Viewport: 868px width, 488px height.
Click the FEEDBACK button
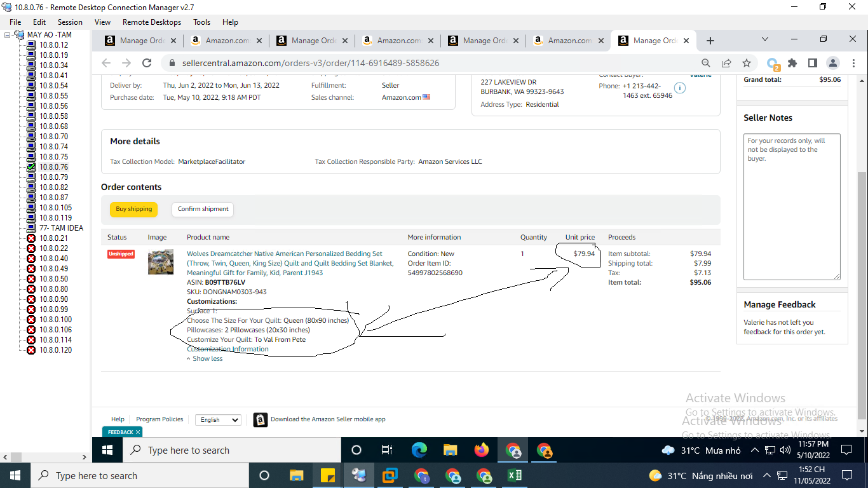120,432
